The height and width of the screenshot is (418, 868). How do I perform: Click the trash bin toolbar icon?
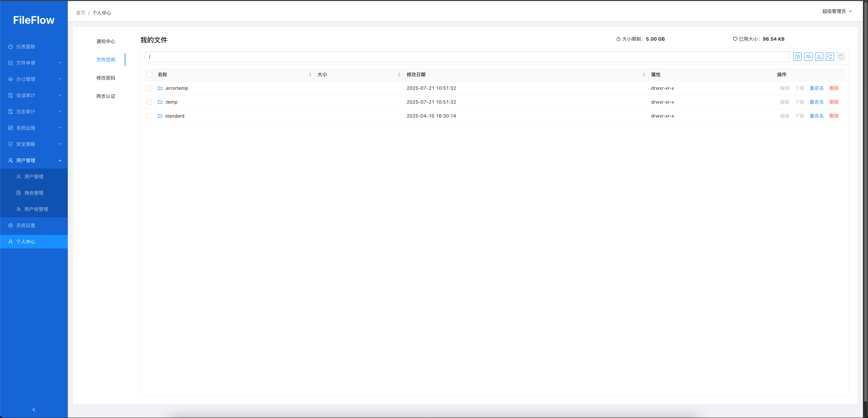[841, 57]
